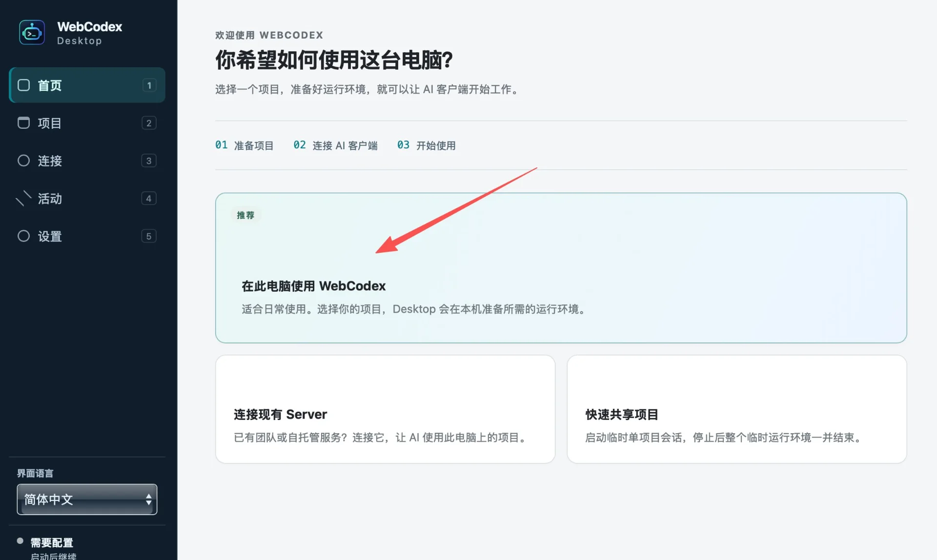Go to the 项目 section
This screenshot has width=937, height=560.
pyautogui.click(x=87, y=123)
